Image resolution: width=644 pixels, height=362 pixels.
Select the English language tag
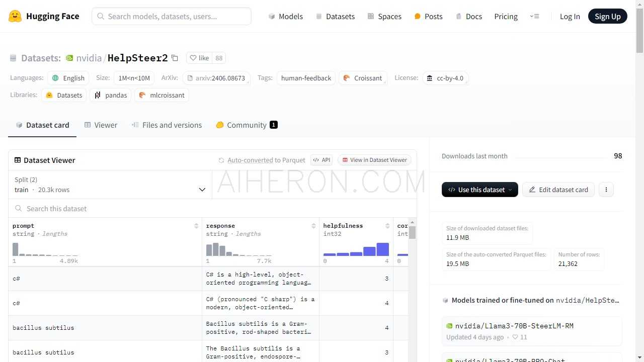coord(68,78)
